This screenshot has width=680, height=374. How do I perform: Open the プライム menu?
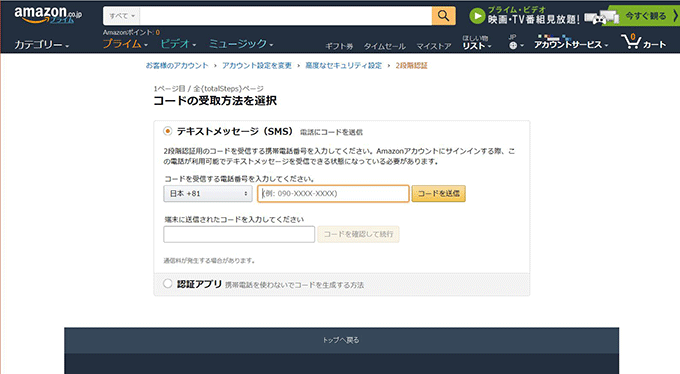click(125, 44)
